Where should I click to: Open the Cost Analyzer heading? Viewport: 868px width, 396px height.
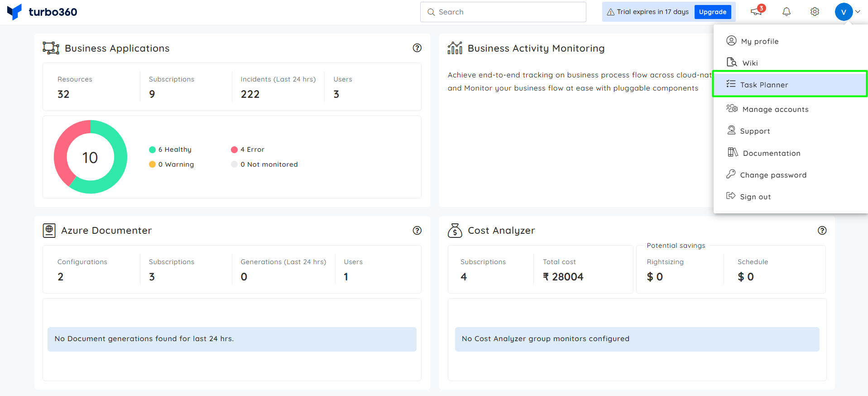(501, 231)
